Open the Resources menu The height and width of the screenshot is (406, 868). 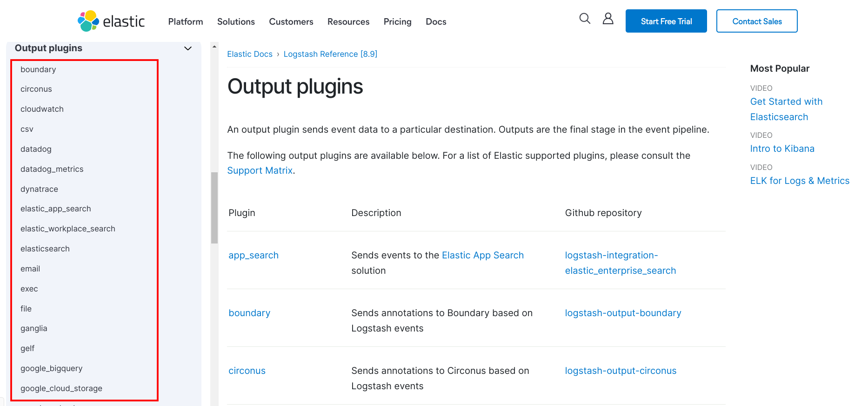click(x=348, y=21)
